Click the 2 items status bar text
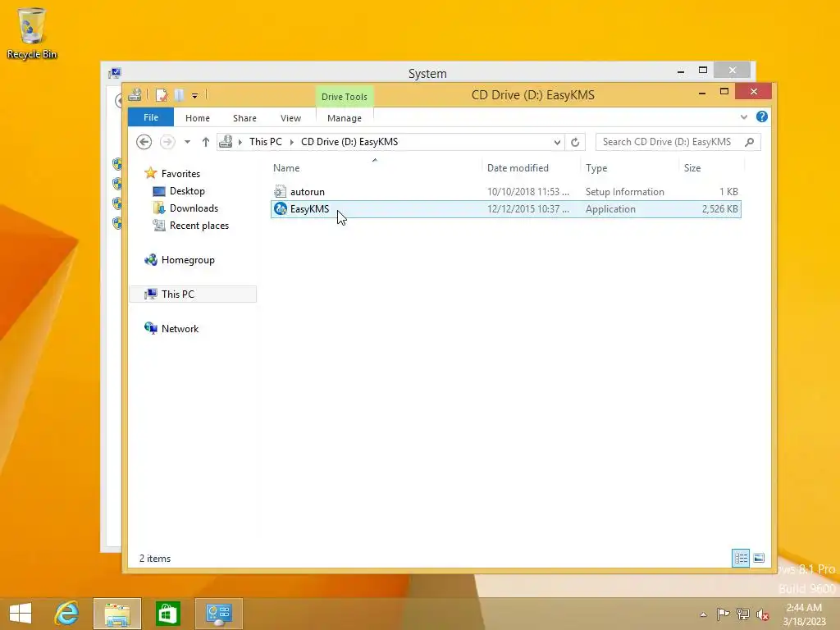This screenshot has height=630, width=840. (x=155, y=558)
